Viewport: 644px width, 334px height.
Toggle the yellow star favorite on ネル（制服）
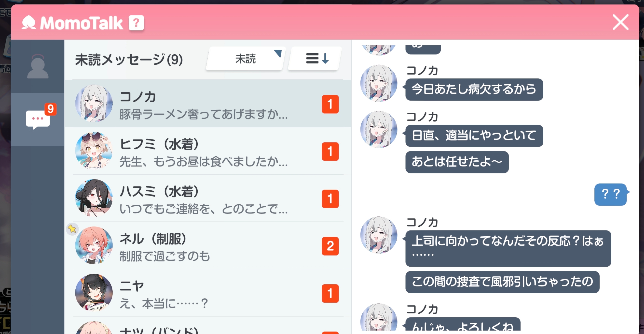[72, 229]
